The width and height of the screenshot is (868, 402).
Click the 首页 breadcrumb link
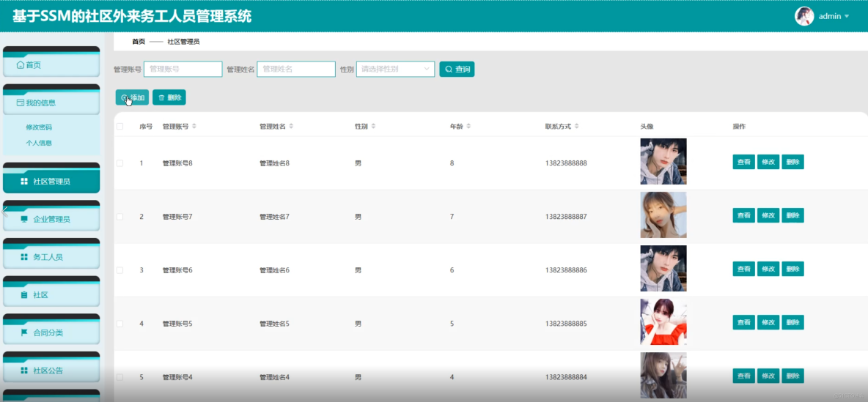(139, 42)
